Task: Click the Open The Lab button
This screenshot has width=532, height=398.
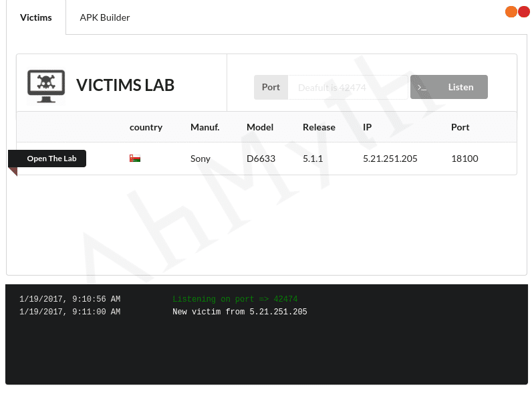Action: 47,159
